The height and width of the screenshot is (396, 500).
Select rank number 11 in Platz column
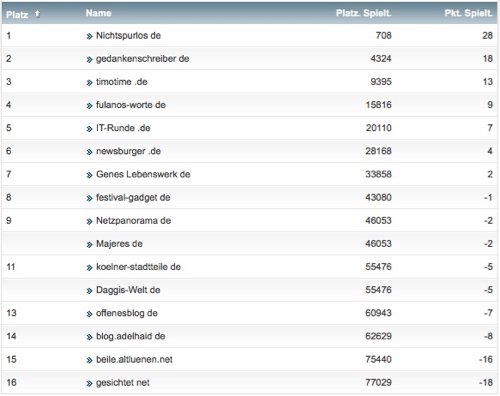[11, 267]
